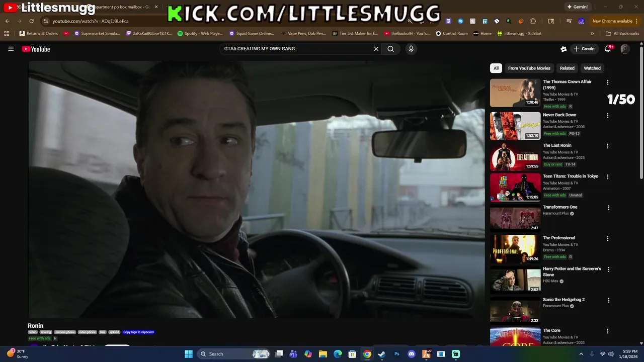Image resolution: width=644 pixels, height=362 pixels.
Task: Open YouTube notifications bell
Action: (608, 49)
